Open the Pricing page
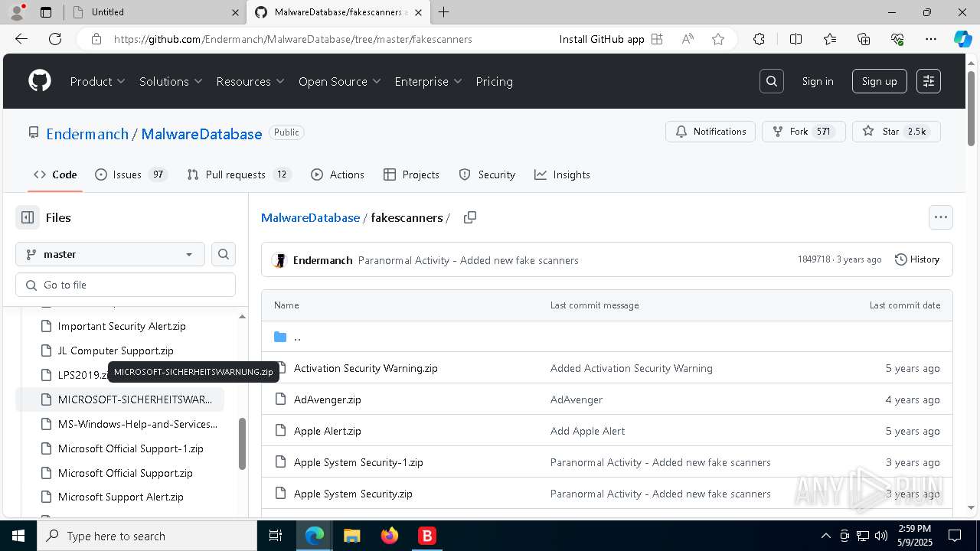Screen dimensions: 980x551 click(x=494, y=81)
